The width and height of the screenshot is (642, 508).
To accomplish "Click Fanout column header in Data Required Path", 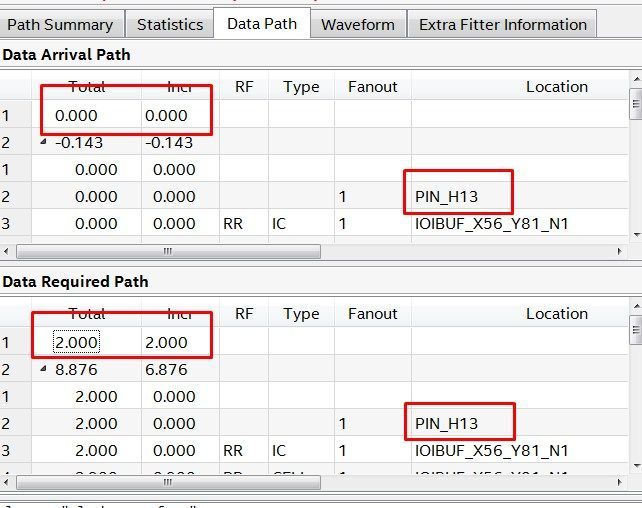I will [372, 314].
